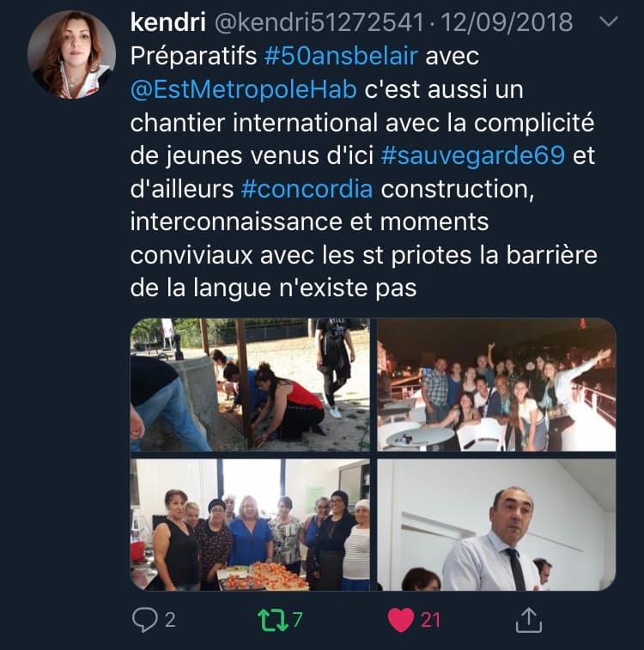This screenshot has width=644, height=650.
Task: Open the like count 21
Action: click(x=430, y=620)
